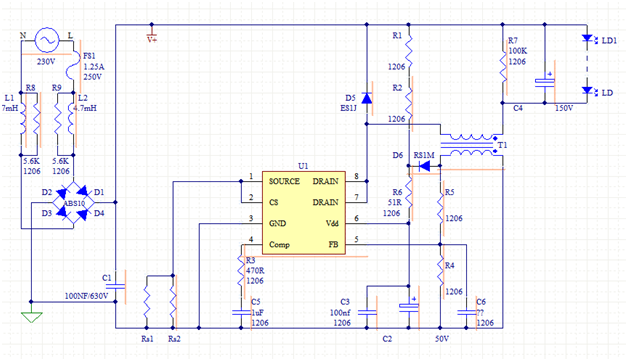Click the 230V AC source symbol
The height and width of the screenshot is (361, 628).
(x=47, y=40)
